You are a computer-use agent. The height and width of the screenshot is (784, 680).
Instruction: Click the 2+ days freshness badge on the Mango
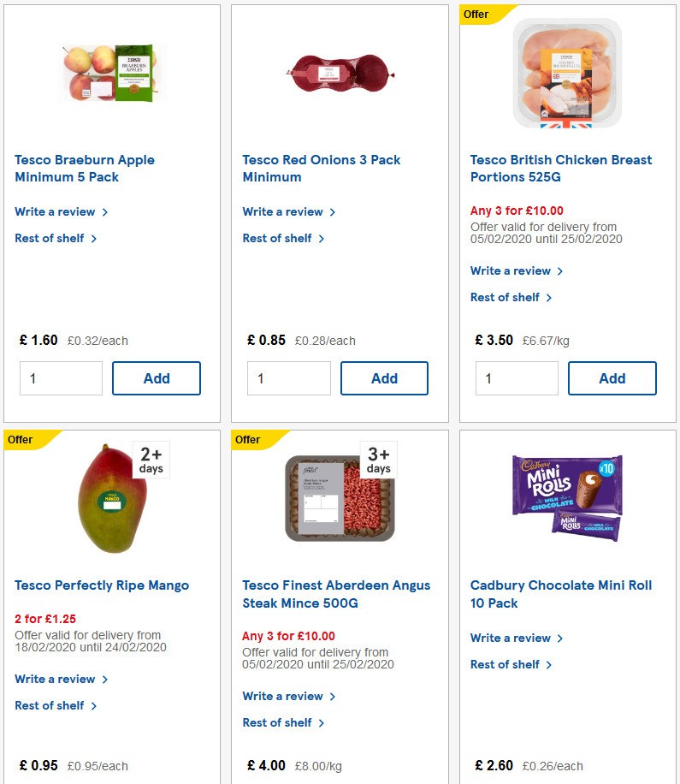pos(150,460)
